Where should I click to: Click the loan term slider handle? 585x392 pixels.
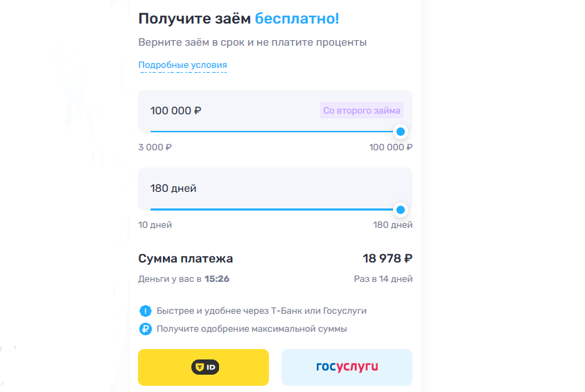point(401,209)
